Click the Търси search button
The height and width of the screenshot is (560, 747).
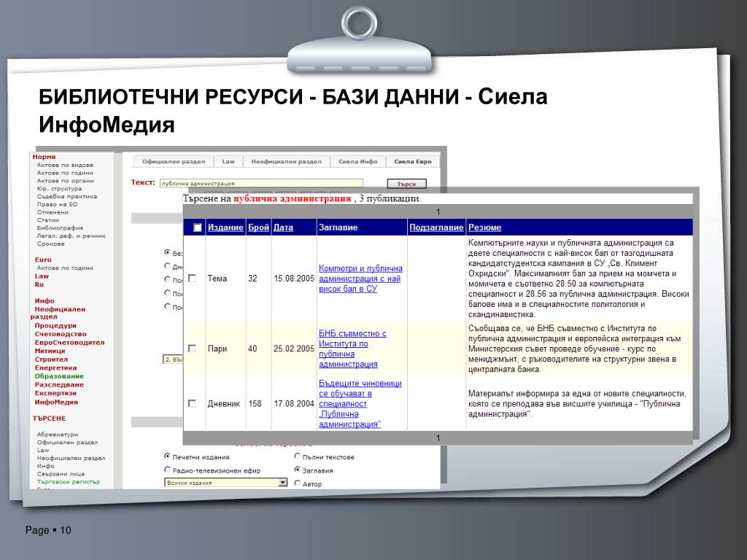click(x=406, y=184)
